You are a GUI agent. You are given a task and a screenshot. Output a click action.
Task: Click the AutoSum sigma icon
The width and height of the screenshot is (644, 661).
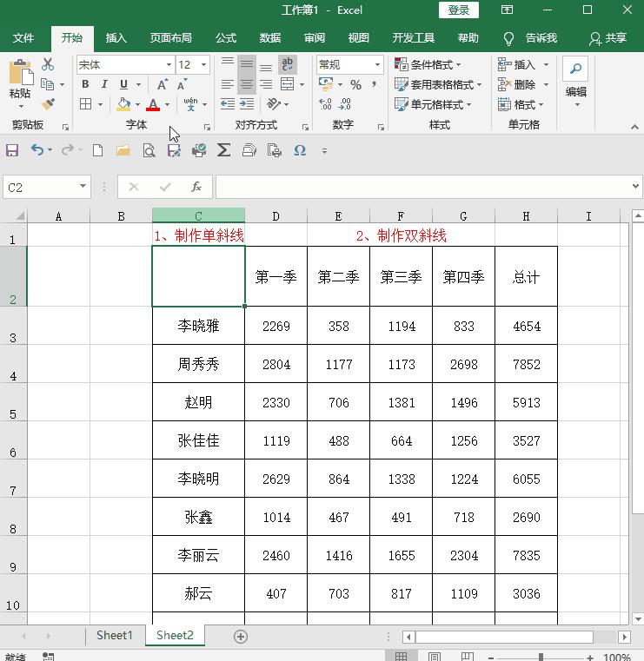pos(223,150)
